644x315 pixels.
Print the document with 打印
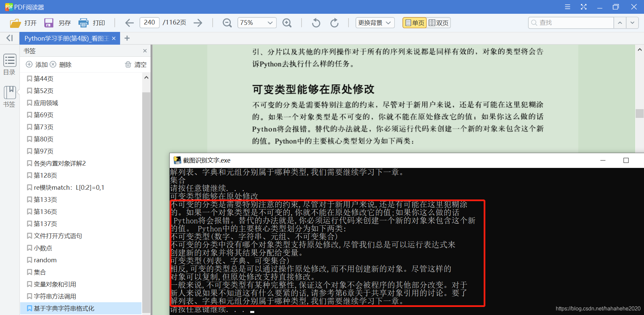[x=92, y=23]
